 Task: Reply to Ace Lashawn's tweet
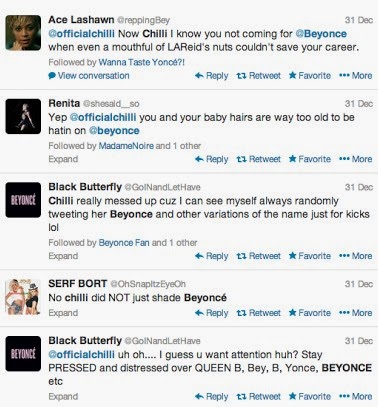(x=211, y=76)
